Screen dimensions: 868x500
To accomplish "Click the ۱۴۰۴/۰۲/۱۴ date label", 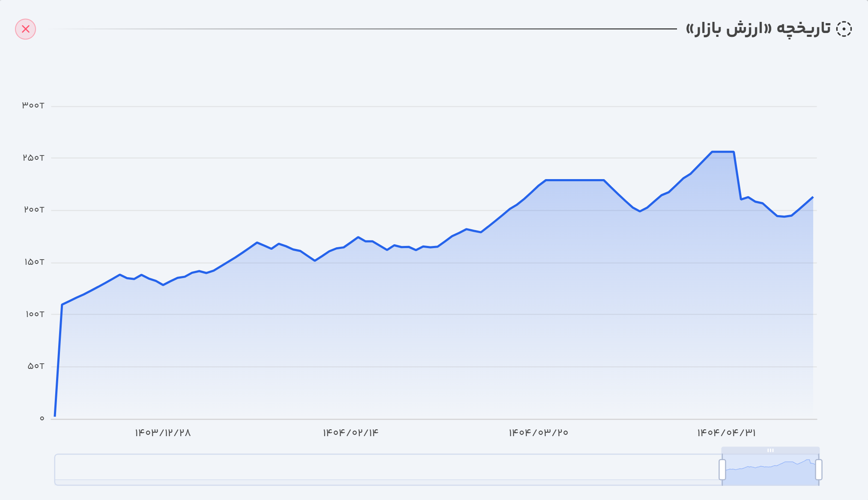I will pyautogui.click(x=351, y=433).
